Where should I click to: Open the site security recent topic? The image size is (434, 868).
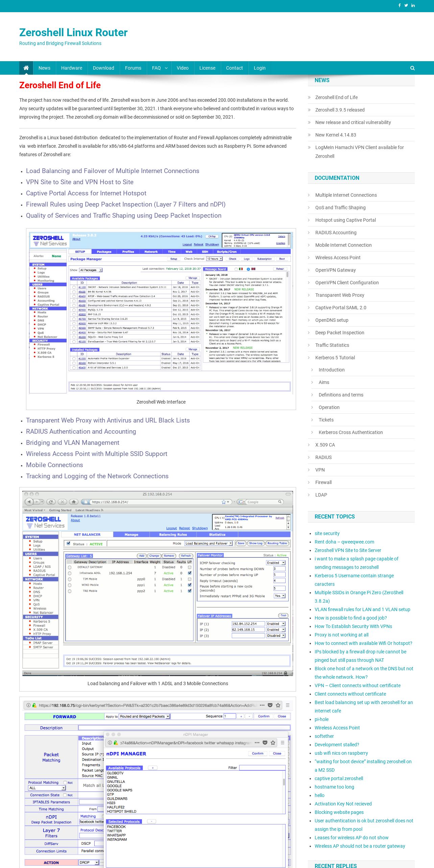[327, 533]
